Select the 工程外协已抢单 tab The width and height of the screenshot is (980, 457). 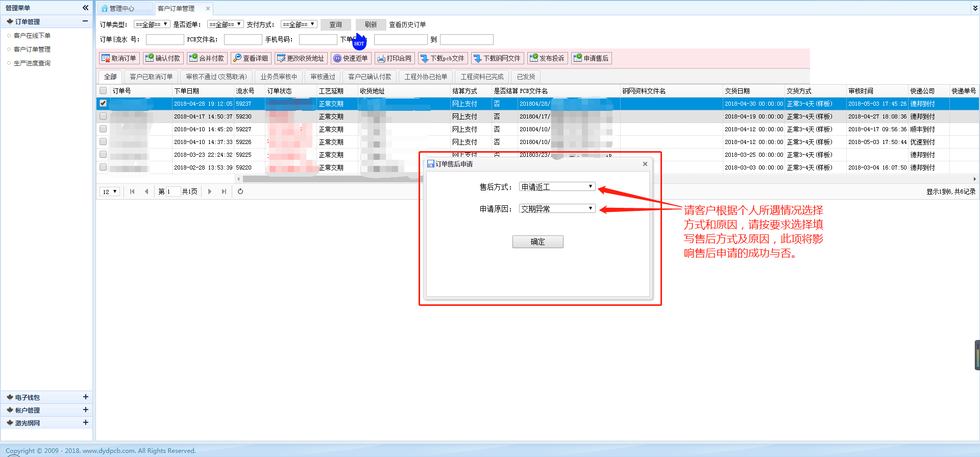click(426, 77)
